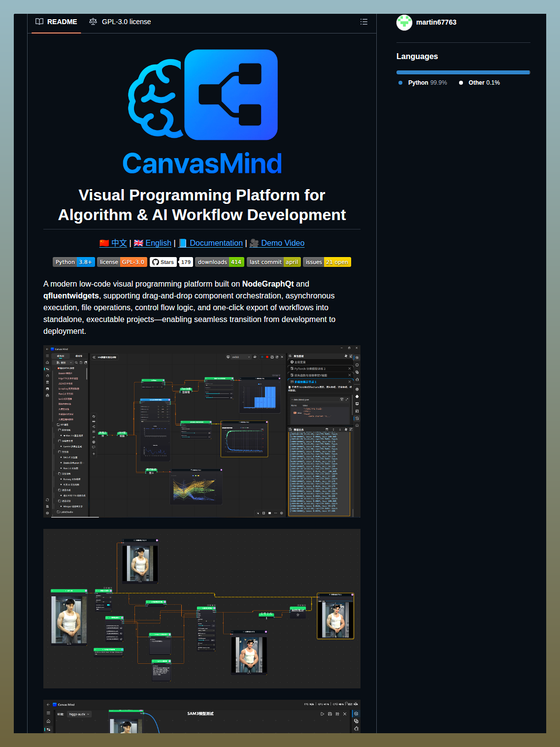This screenshot has width=560, height=747.
Task: Click the GitHub Stars 179 badge
Action: [x=171, y=262]
